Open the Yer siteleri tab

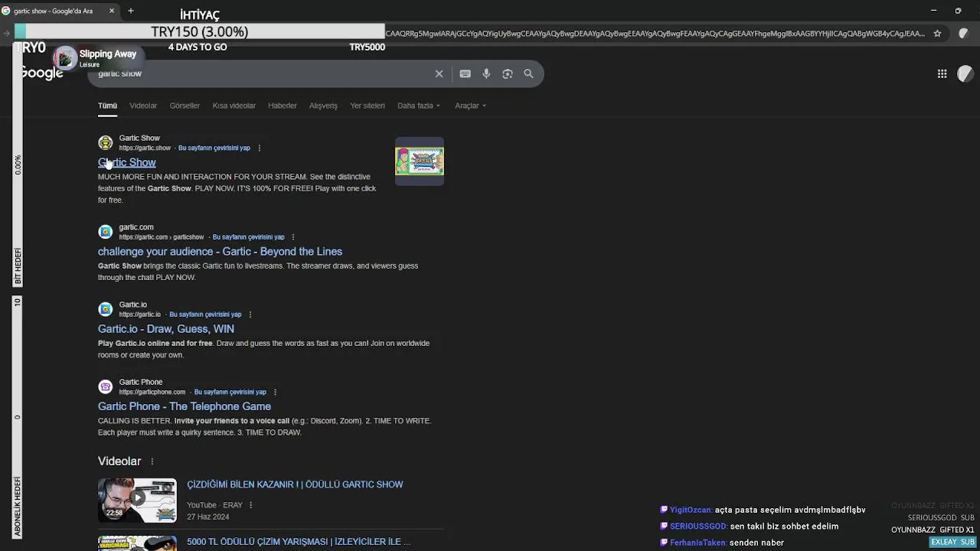click(x=367, y=106)
